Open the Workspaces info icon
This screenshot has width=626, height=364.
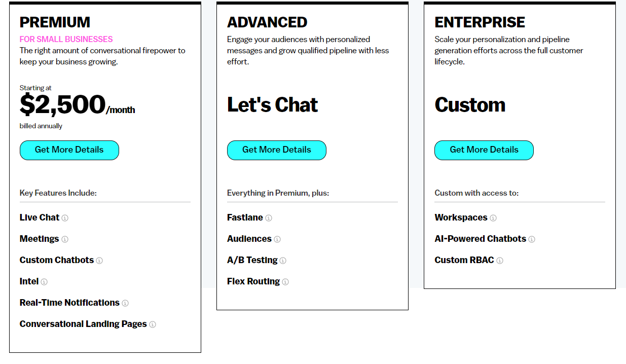[x=493, y=218]
